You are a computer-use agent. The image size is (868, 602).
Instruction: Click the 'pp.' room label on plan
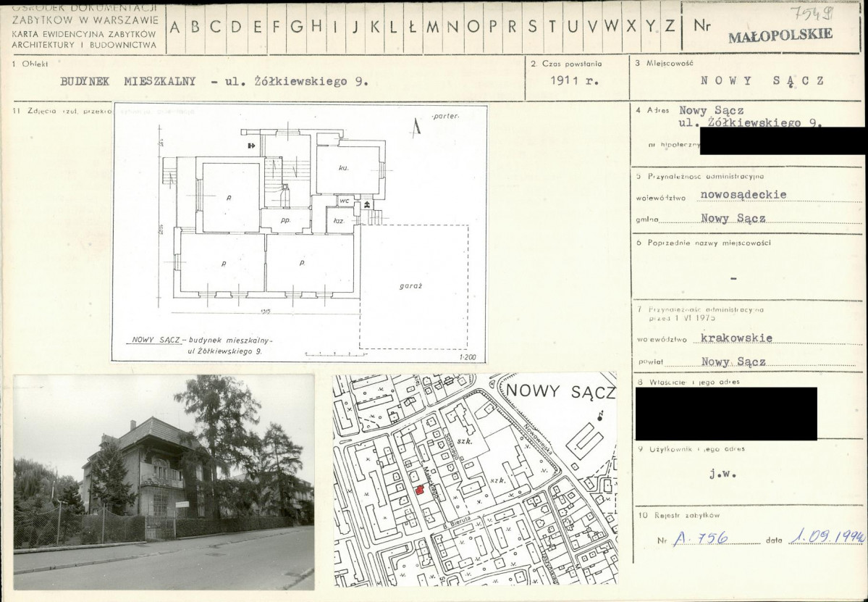(x=286, y=220)
